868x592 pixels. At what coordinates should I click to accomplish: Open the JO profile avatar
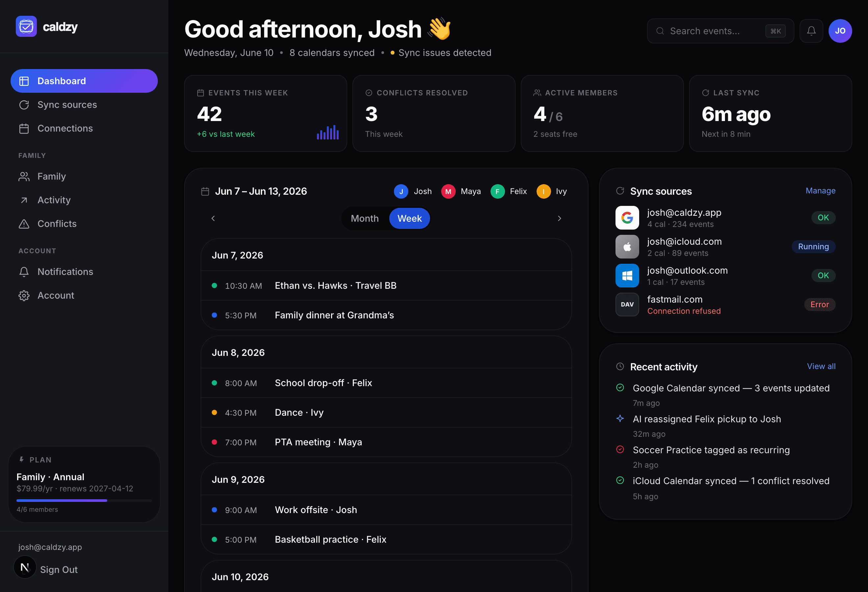840,31
